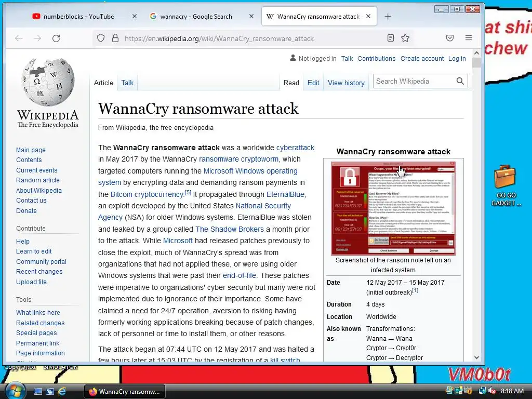Image resolution: width=532 pixels, height=399 pixels.
Task: Open the article Talk tab
Action: 127,83
